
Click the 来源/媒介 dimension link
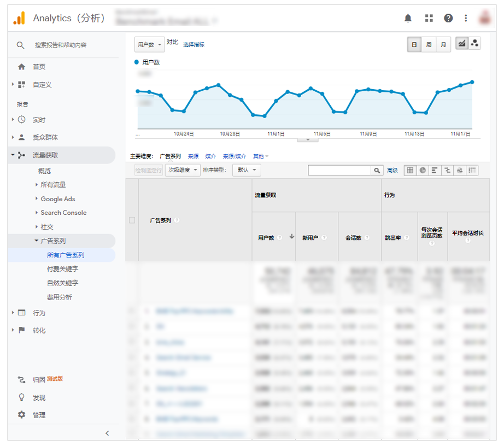pos(234,156)
